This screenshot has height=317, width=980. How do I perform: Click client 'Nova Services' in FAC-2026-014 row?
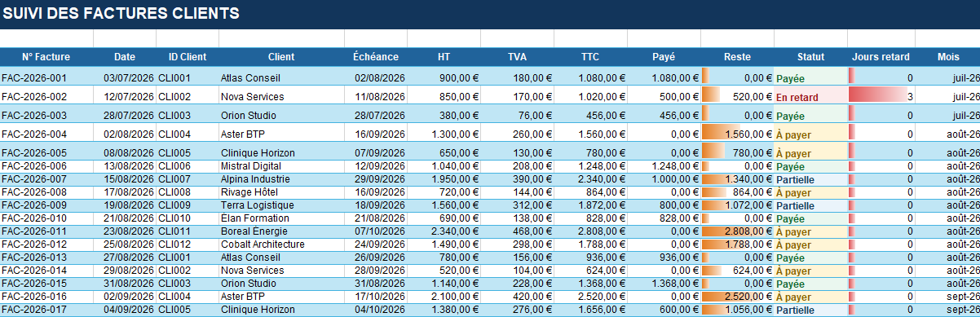[x=281, y=271]
